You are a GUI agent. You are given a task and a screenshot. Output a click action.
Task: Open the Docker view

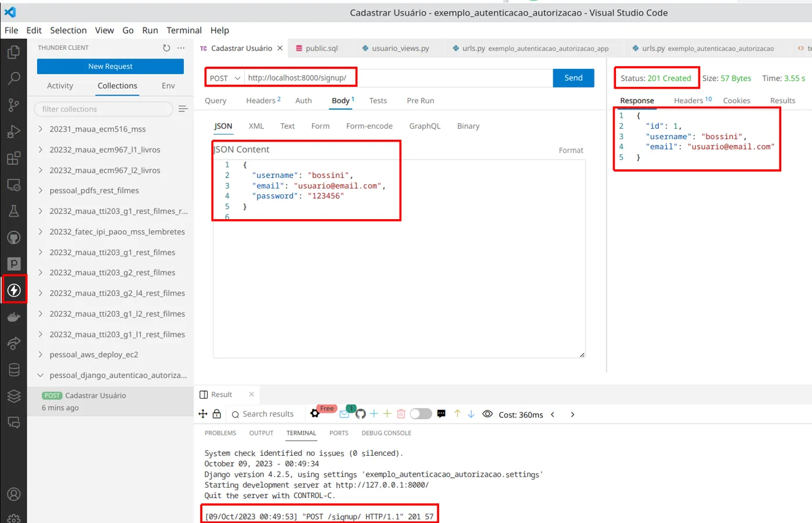[x=13, y=317]
